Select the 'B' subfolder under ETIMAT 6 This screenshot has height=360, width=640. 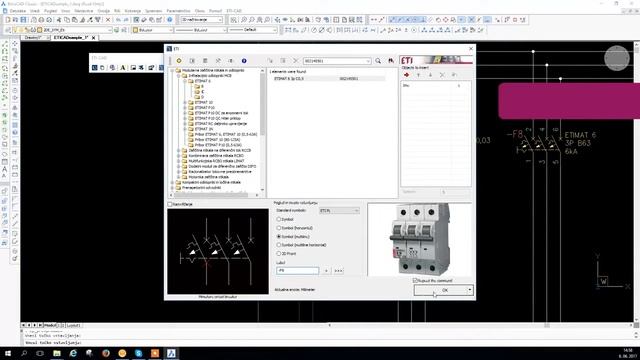(x=202, y=87)
